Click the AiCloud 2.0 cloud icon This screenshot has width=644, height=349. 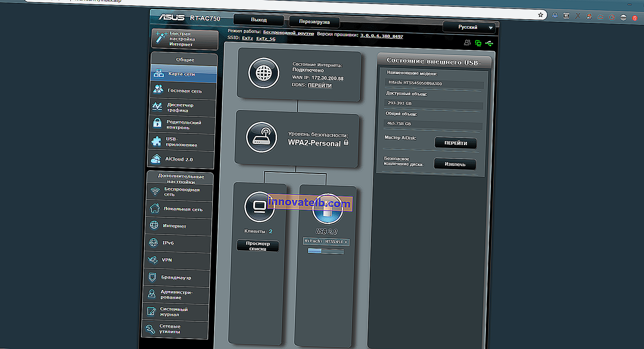(156, 159)
